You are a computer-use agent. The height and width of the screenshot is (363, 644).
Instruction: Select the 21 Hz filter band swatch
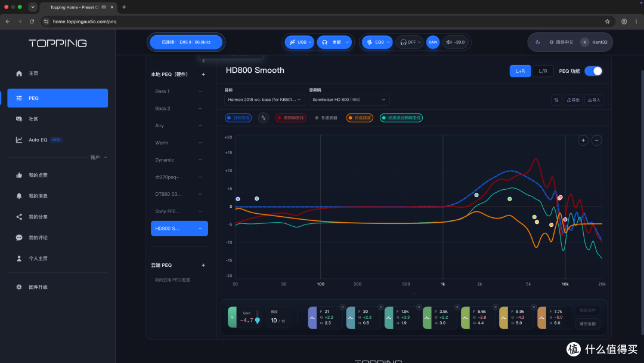(312, 318)
